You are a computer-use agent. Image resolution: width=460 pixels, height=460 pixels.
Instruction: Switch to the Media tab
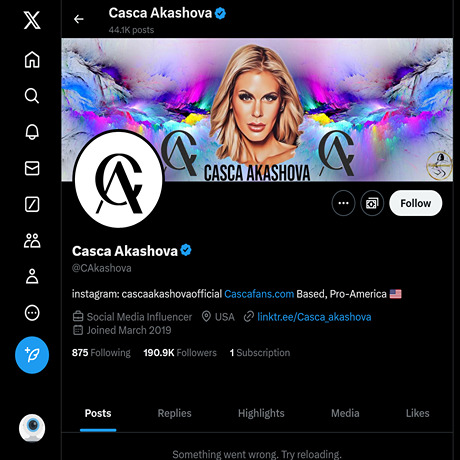point(345,413)
